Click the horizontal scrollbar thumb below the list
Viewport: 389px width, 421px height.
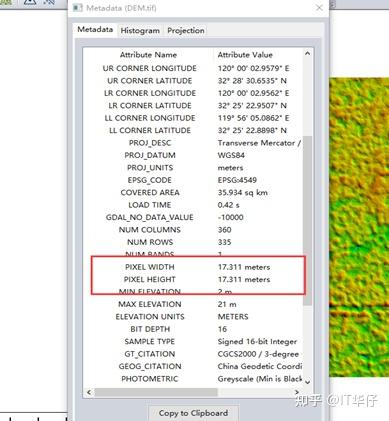tap(156, 392)
